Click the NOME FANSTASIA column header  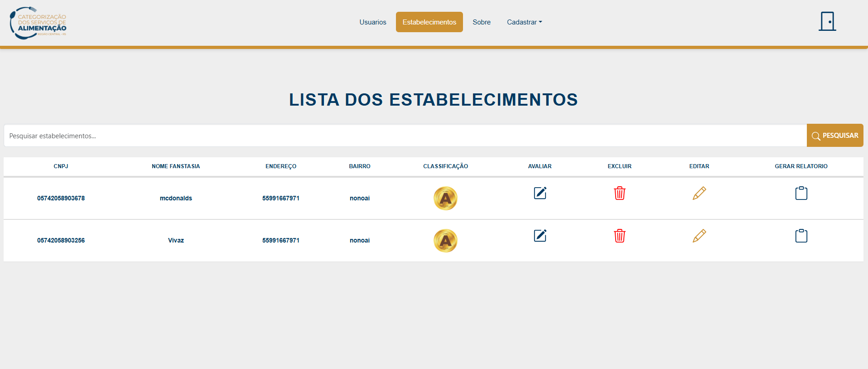pyautogui.click(x=176, y=166)
